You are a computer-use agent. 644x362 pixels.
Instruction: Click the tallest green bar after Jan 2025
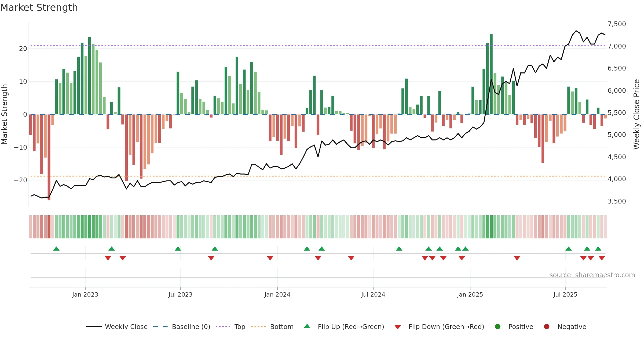tap(491, 74)
